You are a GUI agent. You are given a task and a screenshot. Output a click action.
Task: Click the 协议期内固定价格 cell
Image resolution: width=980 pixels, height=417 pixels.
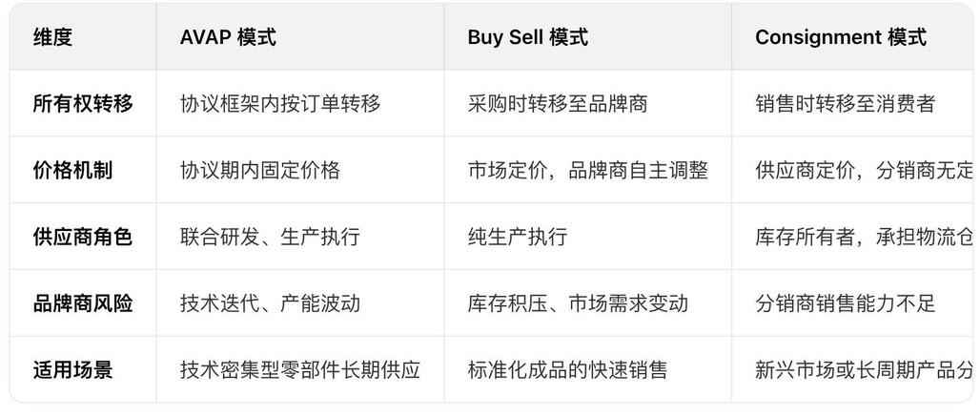[x=260, y=171]
